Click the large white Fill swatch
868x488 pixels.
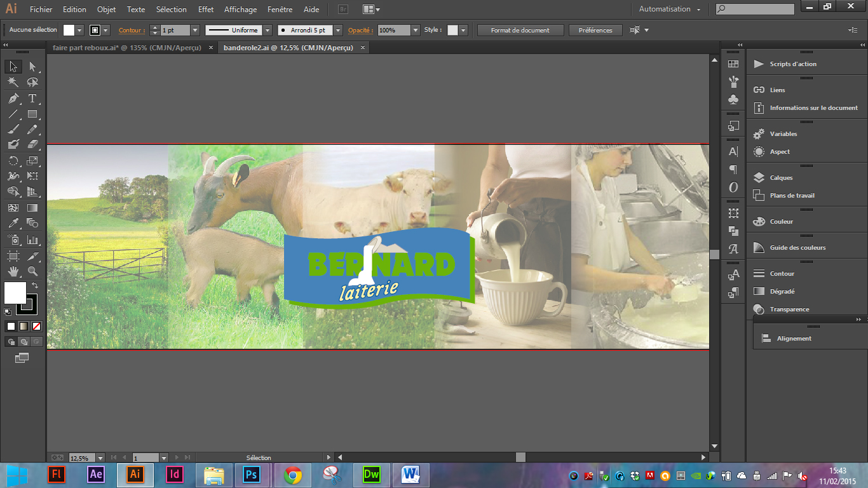(x=15, y=293)
